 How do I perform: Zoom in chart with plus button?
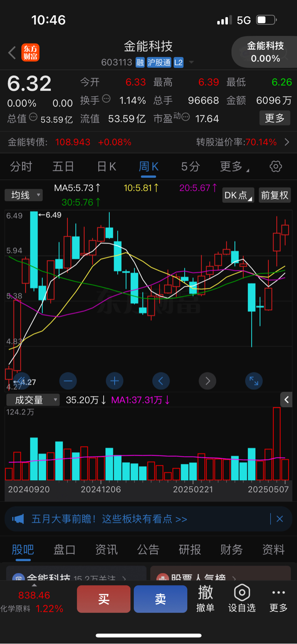(x=114, y=381)
